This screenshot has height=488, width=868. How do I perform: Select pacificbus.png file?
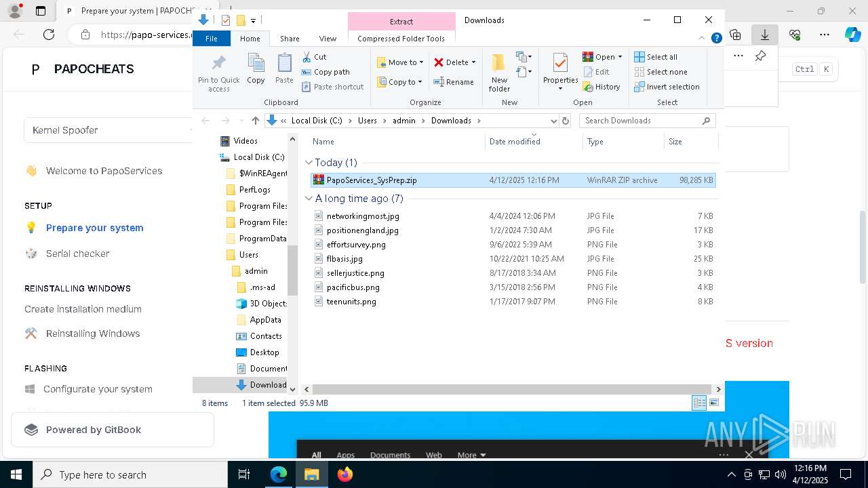tap(513, 287)
